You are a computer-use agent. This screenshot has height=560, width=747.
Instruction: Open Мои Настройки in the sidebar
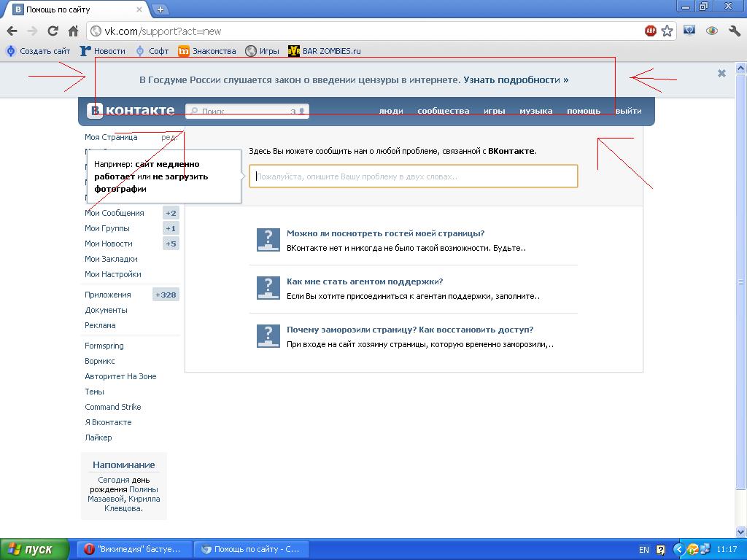(113, 274)
